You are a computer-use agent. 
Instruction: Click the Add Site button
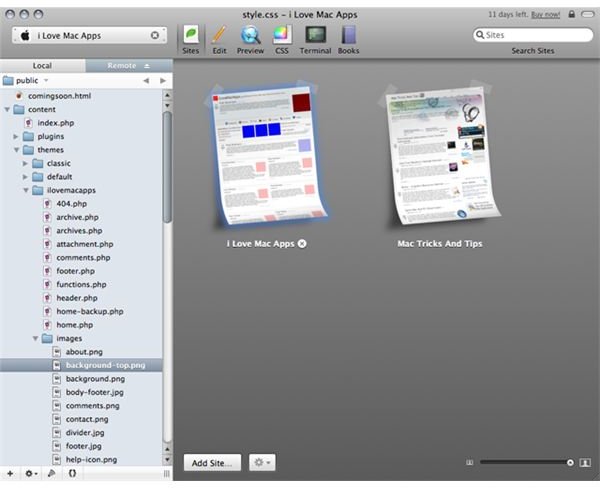coord(212,462)
